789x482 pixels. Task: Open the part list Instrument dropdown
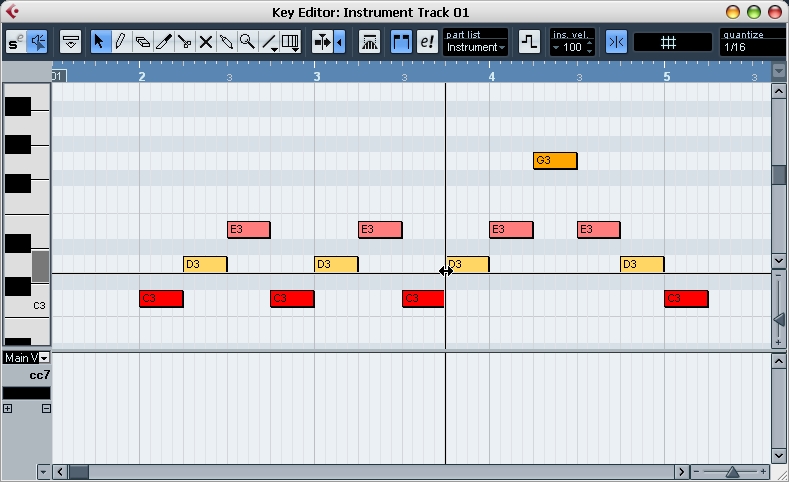pyautogui.click(x=476, y=47)
